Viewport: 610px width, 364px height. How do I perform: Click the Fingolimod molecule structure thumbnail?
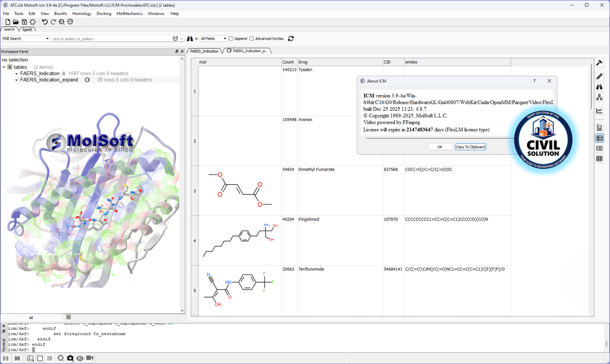pos(240,240)
